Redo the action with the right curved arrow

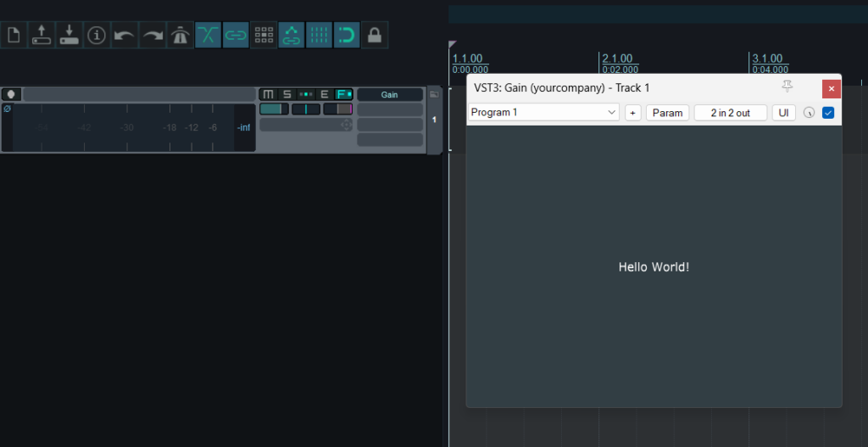(x=153, y=36)
